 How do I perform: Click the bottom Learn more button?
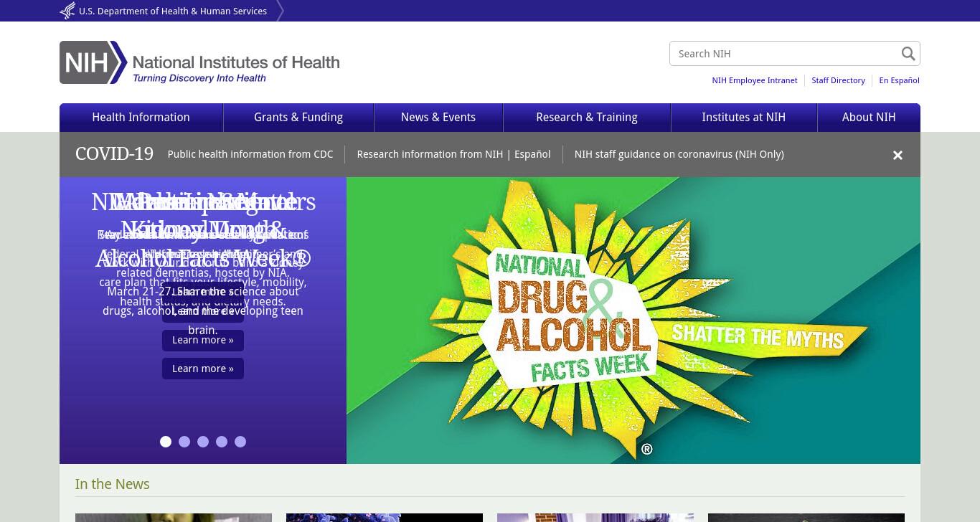click(x=203, y=369)
